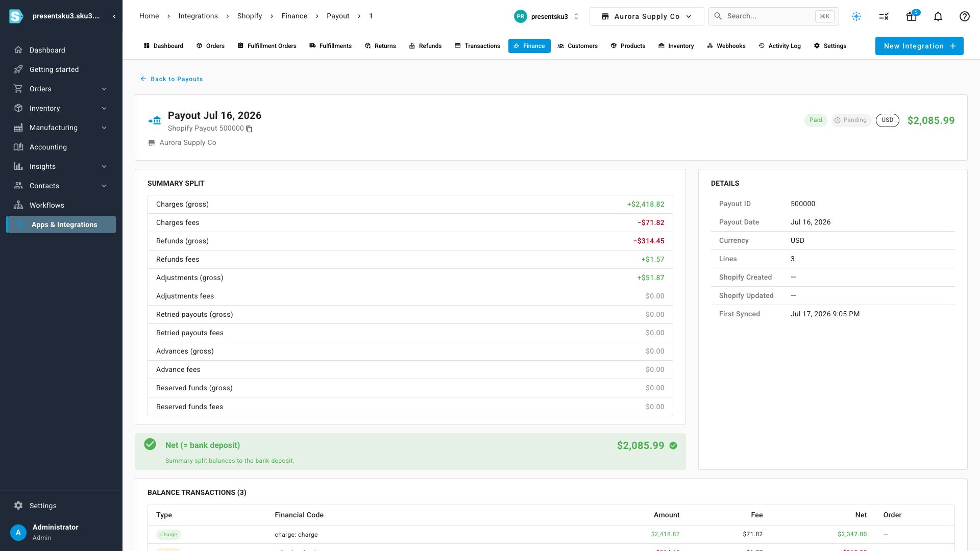Navigate to Payout breadcrumb
The image size is (980, 551).
coord(338,16)
